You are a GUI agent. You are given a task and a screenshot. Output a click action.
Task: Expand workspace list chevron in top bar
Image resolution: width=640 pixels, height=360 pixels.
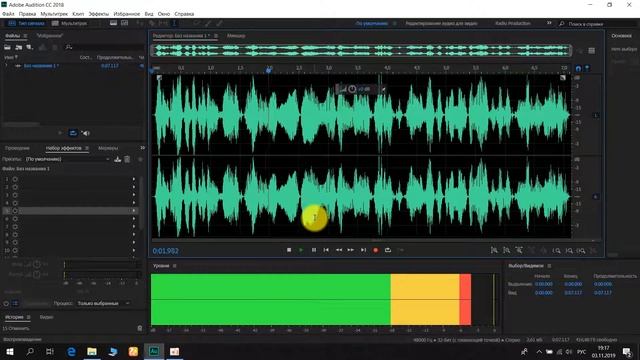click(x=549, y=23)
